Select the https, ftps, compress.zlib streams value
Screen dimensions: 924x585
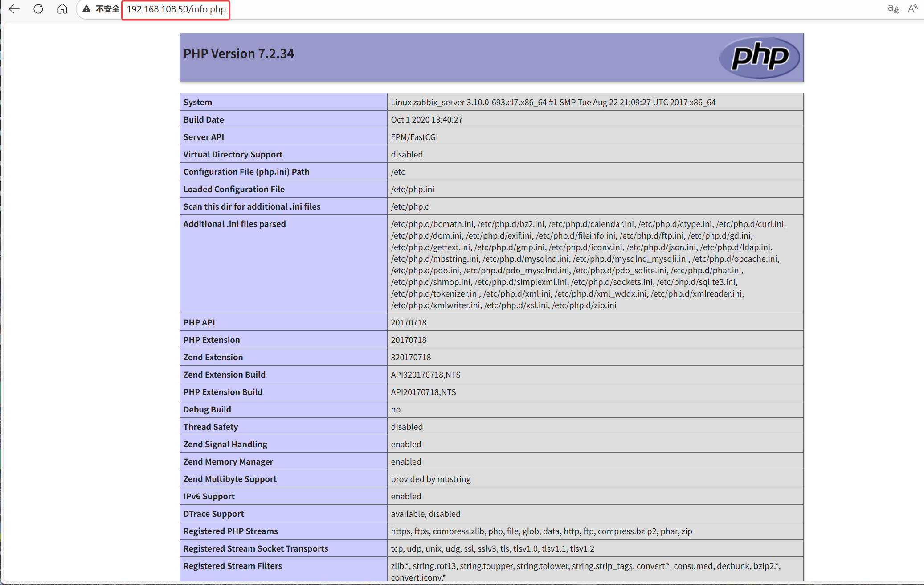click(x=542, y=531)
